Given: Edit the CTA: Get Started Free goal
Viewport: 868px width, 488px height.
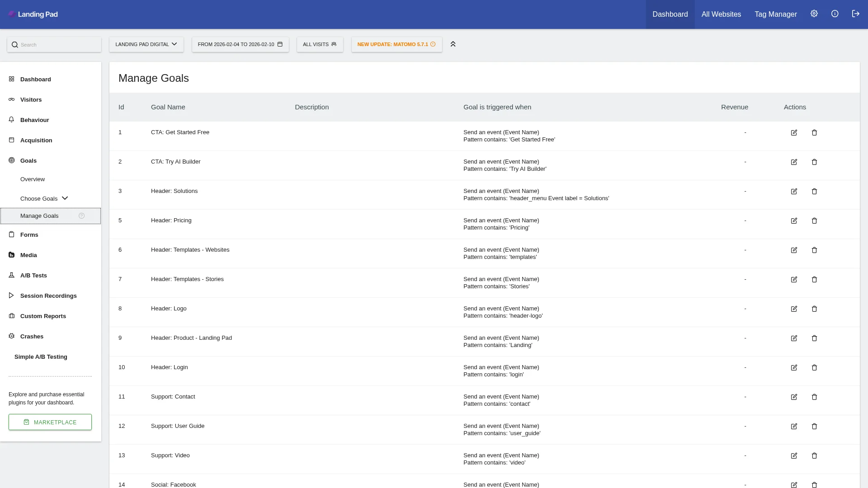Looking at the screenshot, I should click(x=794, y=133).
